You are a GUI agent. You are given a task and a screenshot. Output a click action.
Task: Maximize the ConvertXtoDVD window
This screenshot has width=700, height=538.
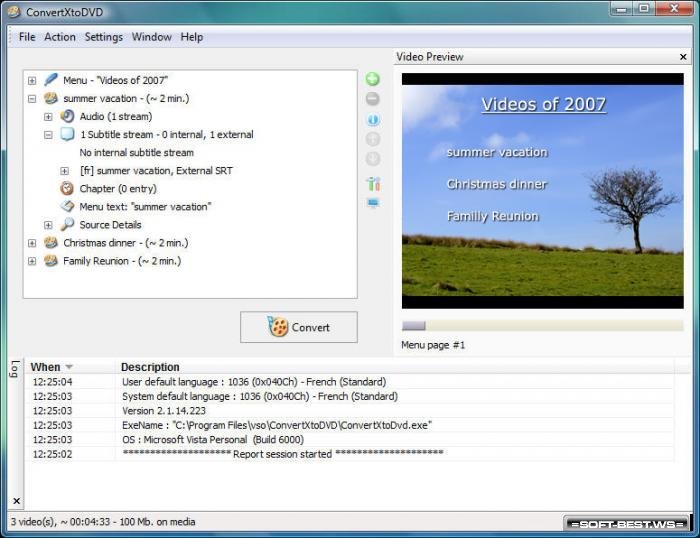644,8
